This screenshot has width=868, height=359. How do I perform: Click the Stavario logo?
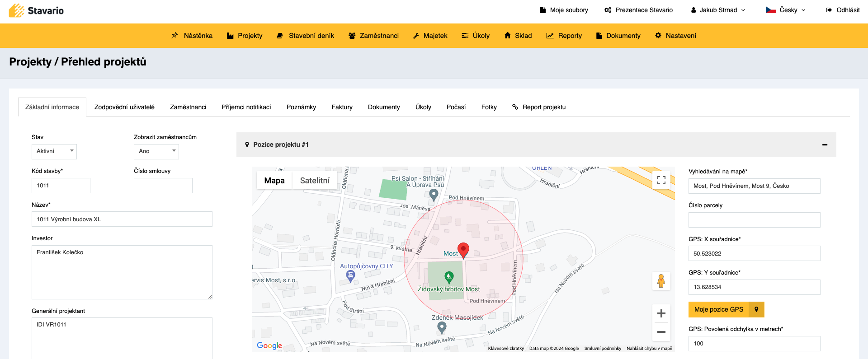tap(37, 10)
